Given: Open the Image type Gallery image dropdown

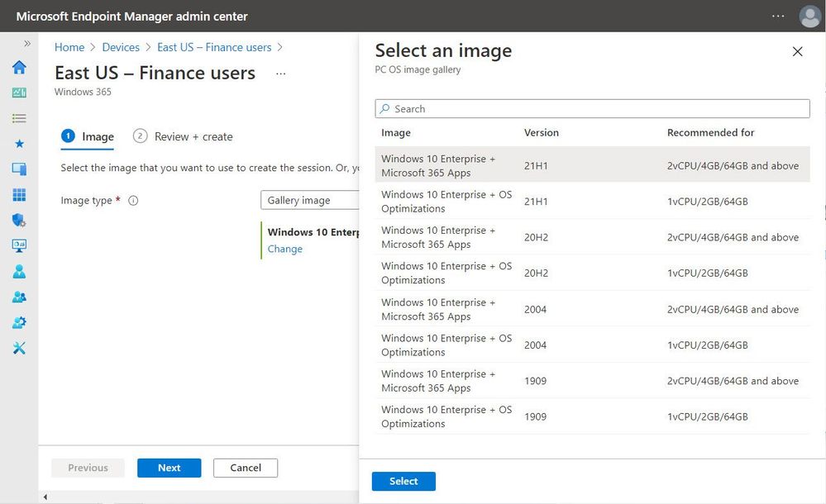Looking at the screenshot, I should pos(310,200).
